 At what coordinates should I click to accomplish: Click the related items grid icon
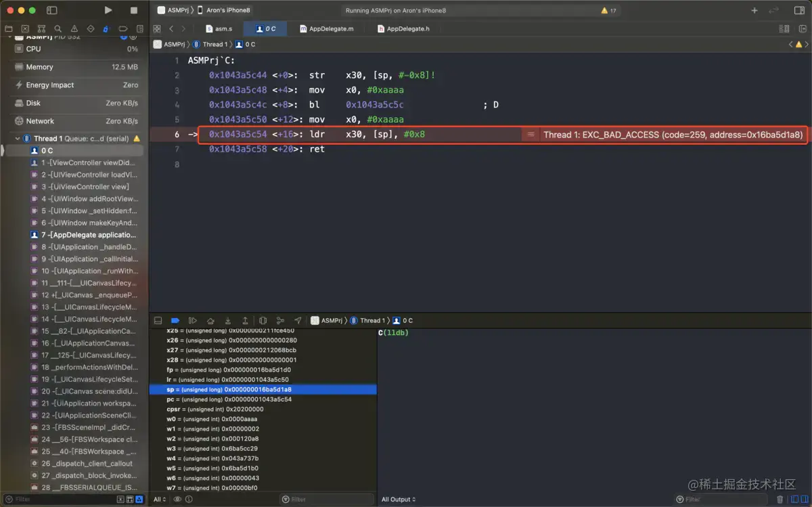click(157, 28)
